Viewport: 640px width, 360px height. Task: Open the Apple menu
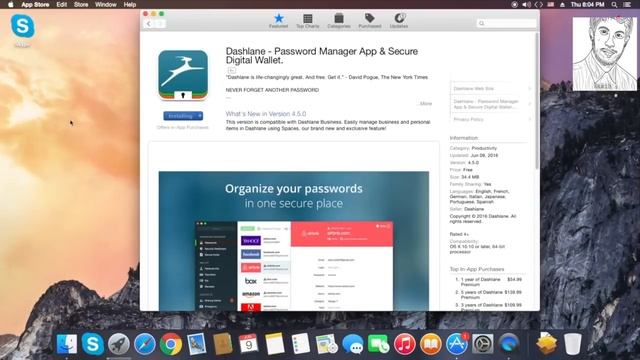(x=11, y=4)
